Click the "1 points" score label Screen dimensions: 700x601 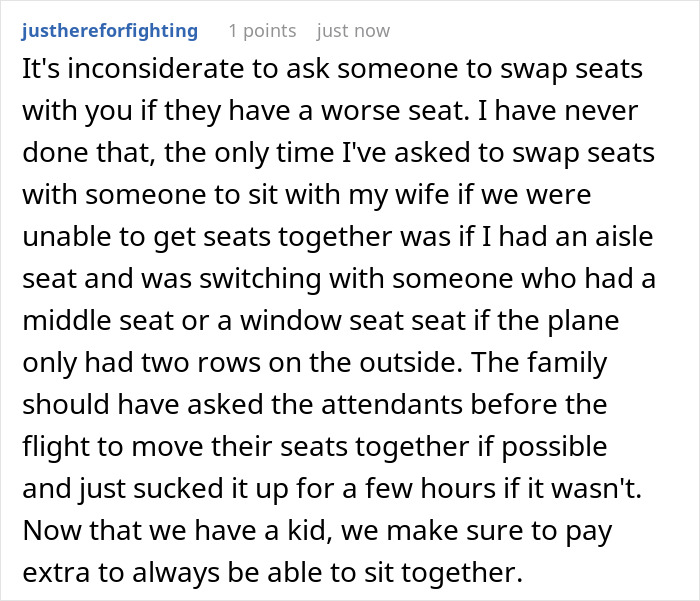262,31
